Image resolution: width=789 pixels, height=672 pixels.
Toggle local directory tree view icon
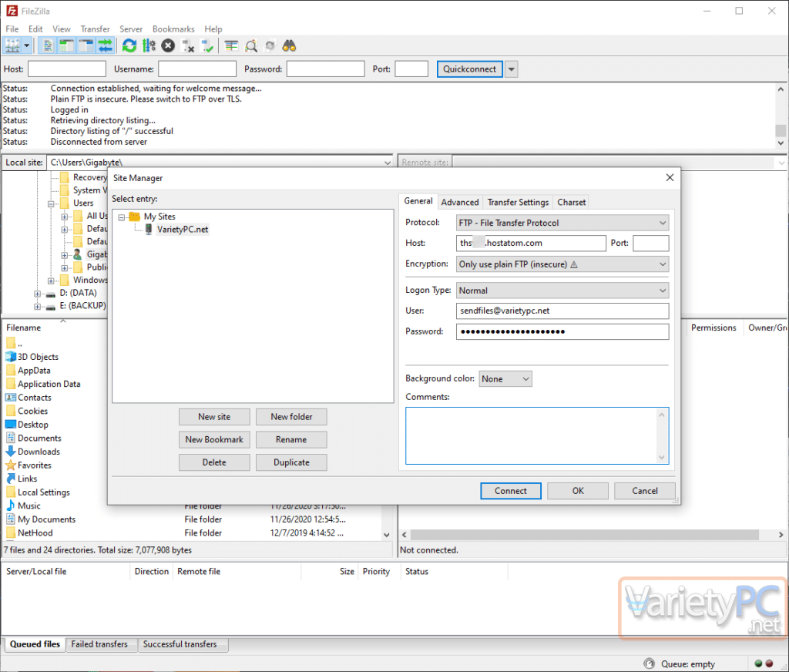[x=66, y=46]
